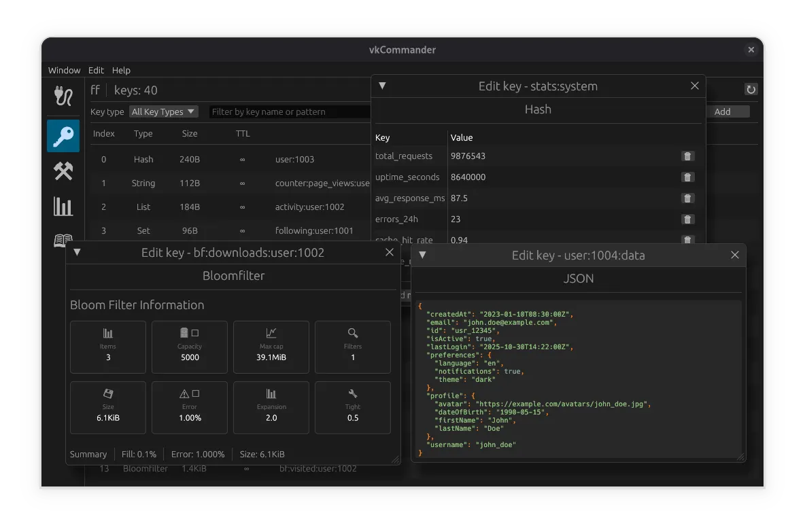This screenshot has width=805, height=532.
Task: Select the key browser sidebar icon
Action: [63, 136]
